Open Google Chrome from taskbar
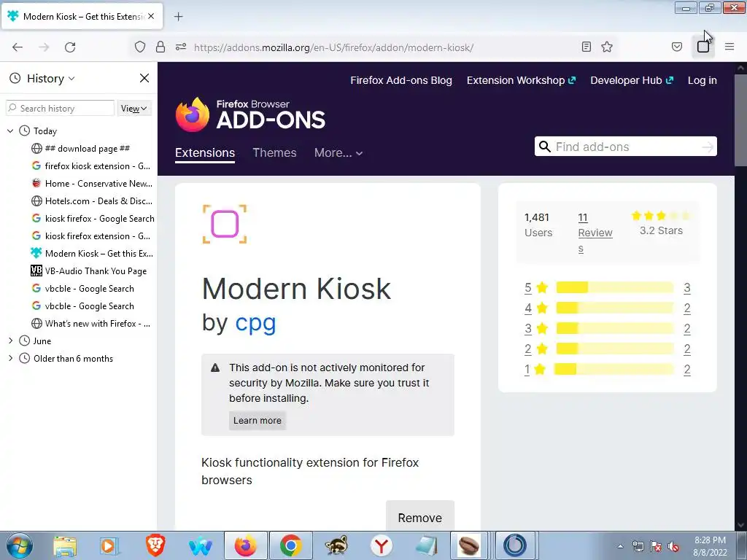This screenshot has height=560, width=747. 290,545
